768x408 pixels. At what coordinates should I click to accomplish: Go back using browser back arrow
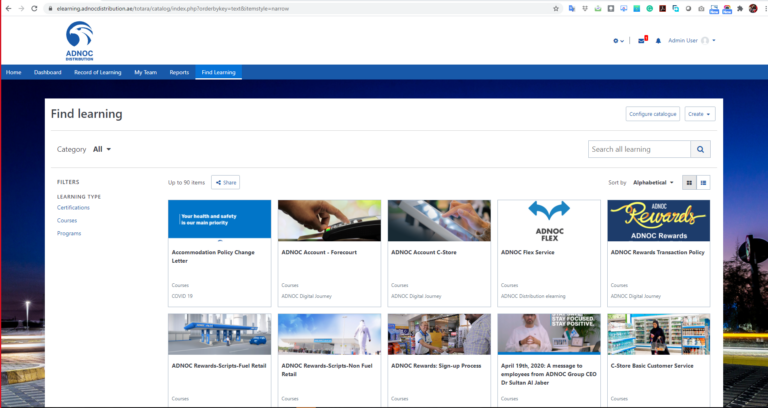click(x=8, y=8)
